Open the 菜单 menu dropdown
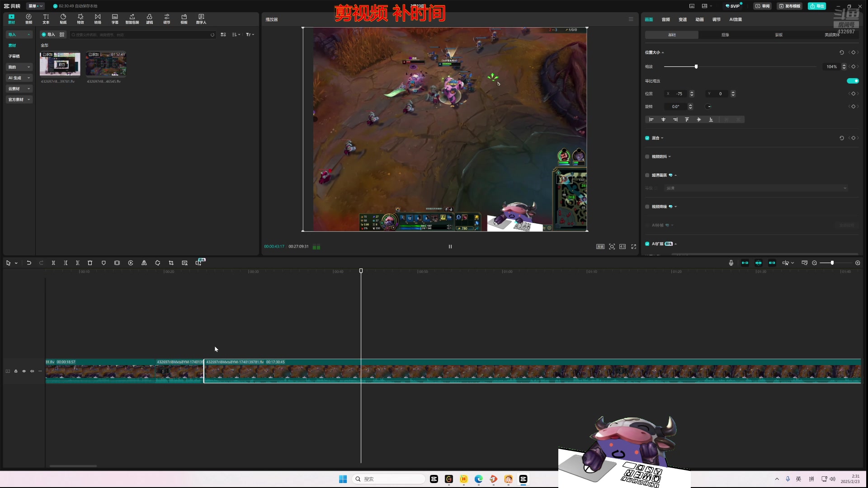 click(35, 6)
